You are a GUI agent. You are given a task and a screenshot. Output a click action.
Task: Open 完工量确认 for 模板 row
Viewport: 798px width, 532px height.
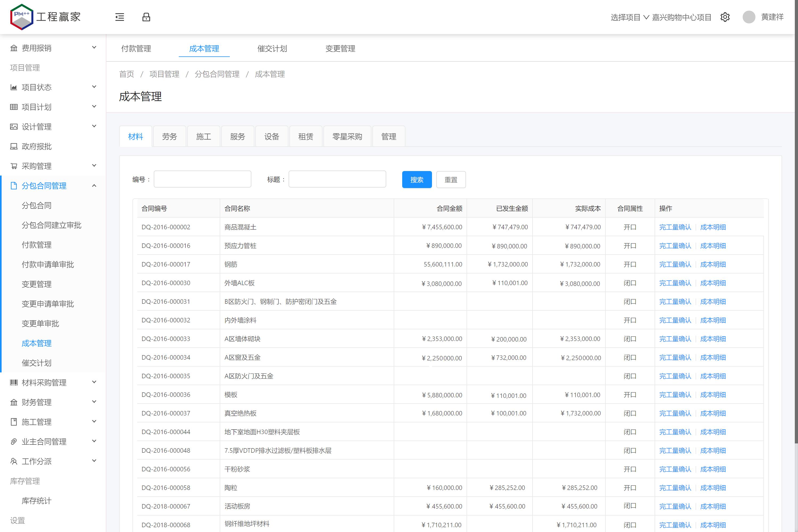675,394
